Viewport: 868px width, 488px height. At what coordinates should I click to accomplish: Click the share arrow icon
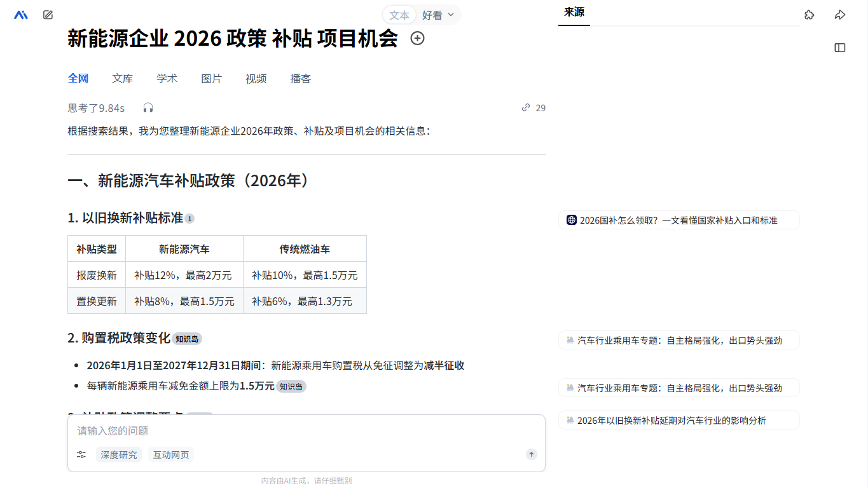[x=840, y=15]
